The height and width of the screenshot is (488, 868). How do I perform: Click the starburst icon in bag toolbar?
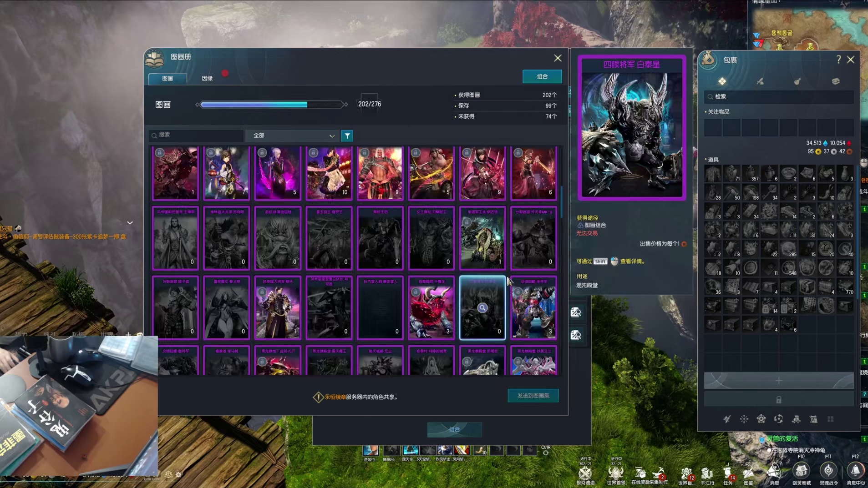click(x=744, y=419)
